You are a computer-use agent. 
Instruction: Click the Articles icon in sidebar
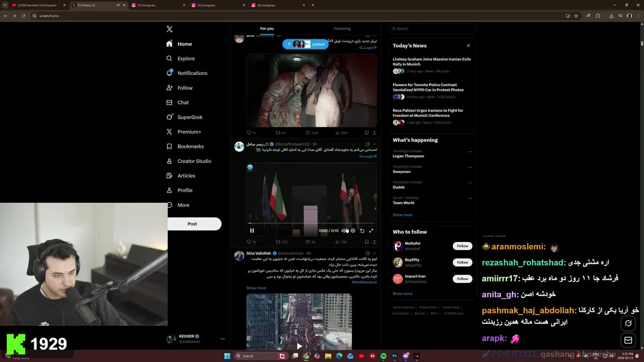pyautogui.click(x=170, y=175)
